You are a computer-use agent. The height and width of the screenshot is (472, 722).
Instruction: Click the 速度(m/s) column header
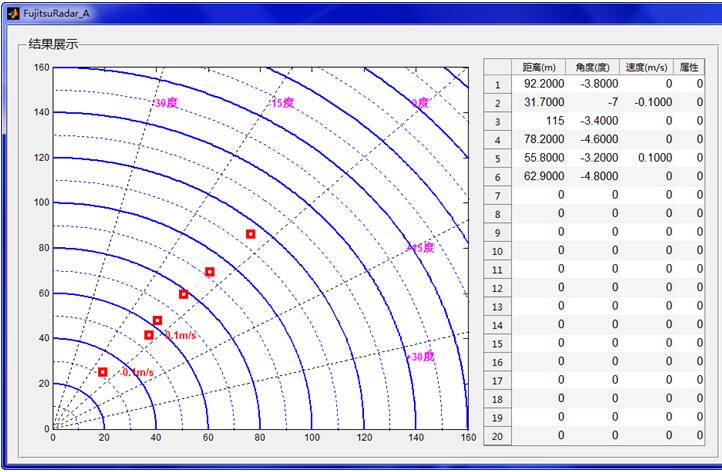pyautogui.click(x=646, y=67)
